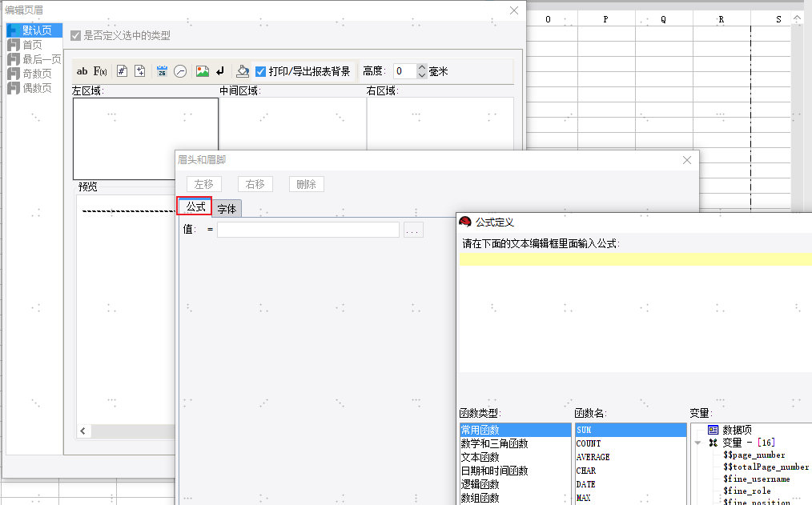Insert line break arrow icon
Screen dimensions: 812x505
tap(220, 71)
